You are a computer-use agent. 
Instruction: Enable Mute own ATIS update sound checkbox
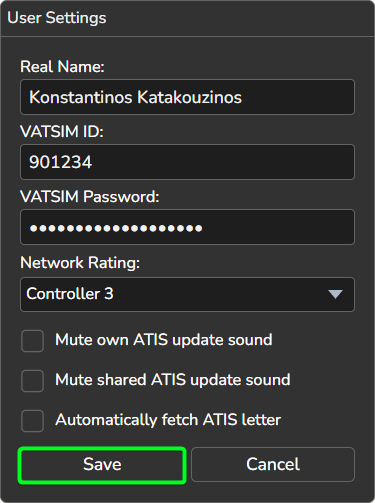pos(32,341)
